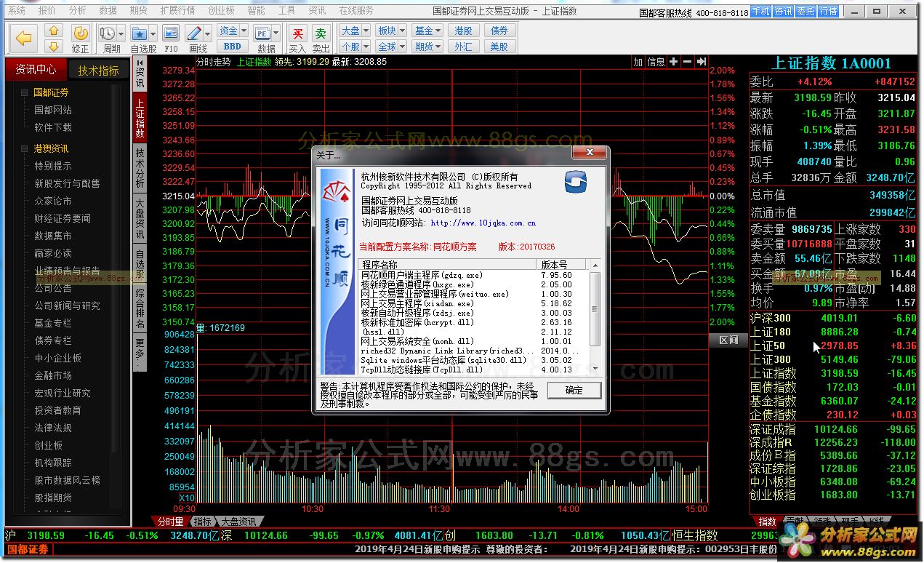Click the minus zoom icon above chart

pyautogui.click(x=688, y=63)
